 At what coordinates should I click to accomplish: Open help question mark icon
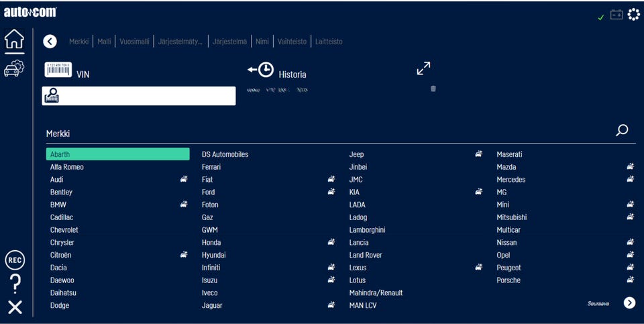click(x=15, y=284)
